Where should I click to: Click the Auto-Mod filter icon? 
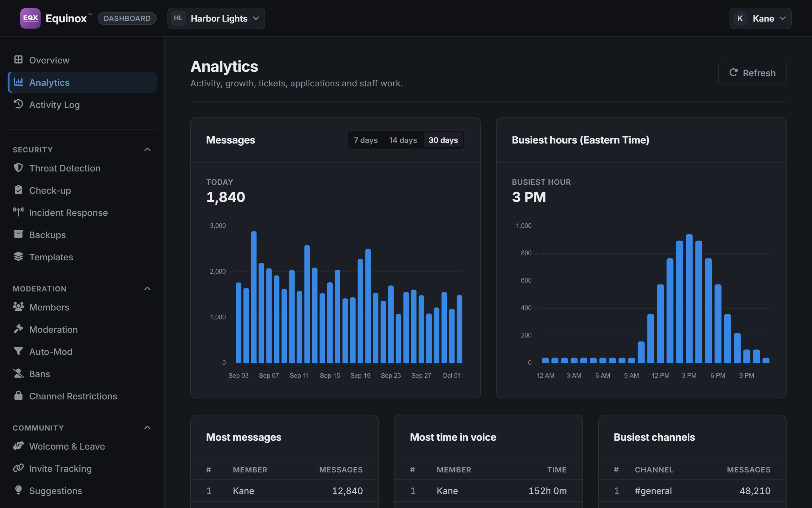tap(18, 351)
